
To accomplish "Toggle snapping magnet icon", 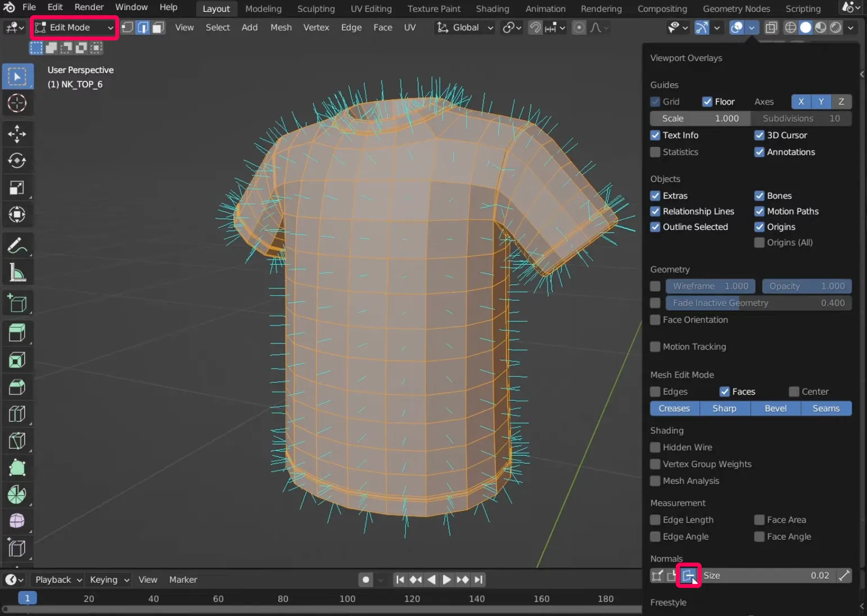I will point(536,28).
